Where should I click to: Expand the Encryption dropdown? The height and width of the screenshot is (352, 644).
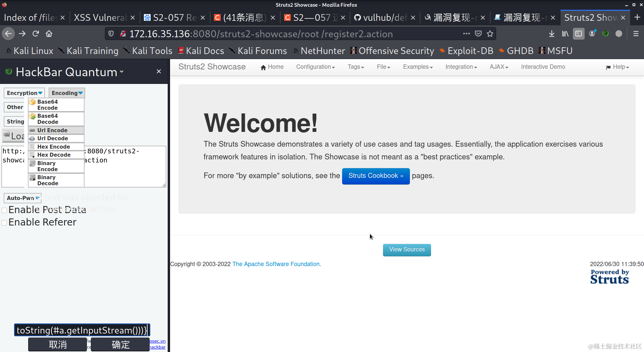tap(24, 93)
